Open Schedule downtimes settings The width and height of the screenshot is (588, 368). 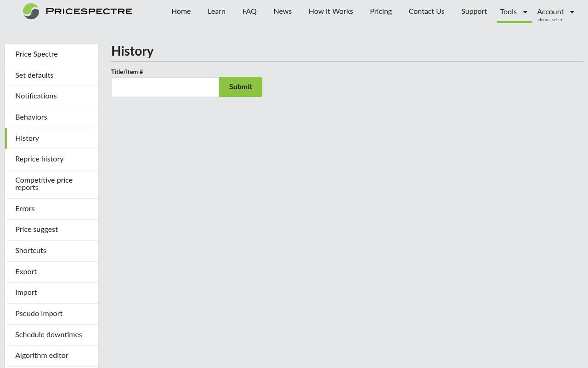pos(49,335)
